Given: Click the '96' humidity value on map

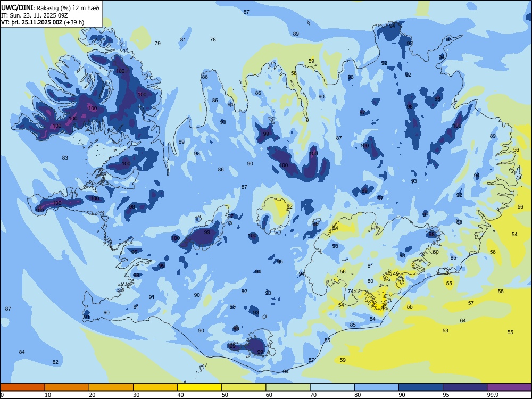Looking at the screenshot, I should [x=134, y=252].
